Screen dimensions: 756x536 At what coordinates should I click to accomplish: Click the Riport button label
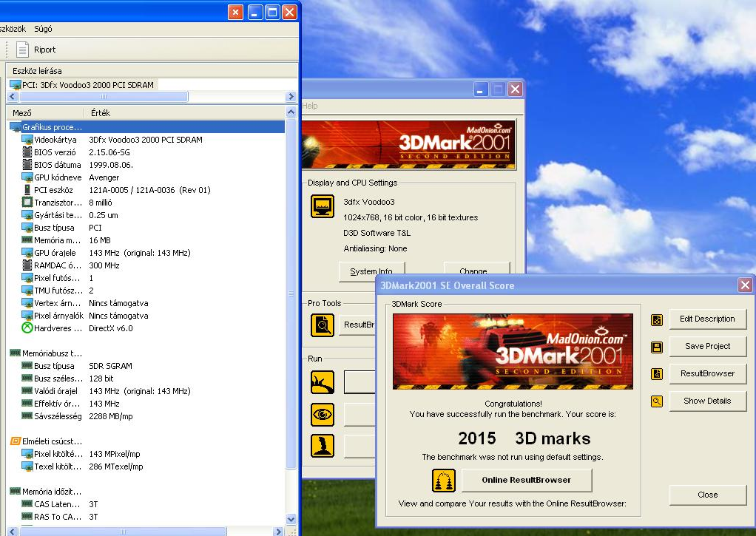pyautogui.click(x=45, y=50)
